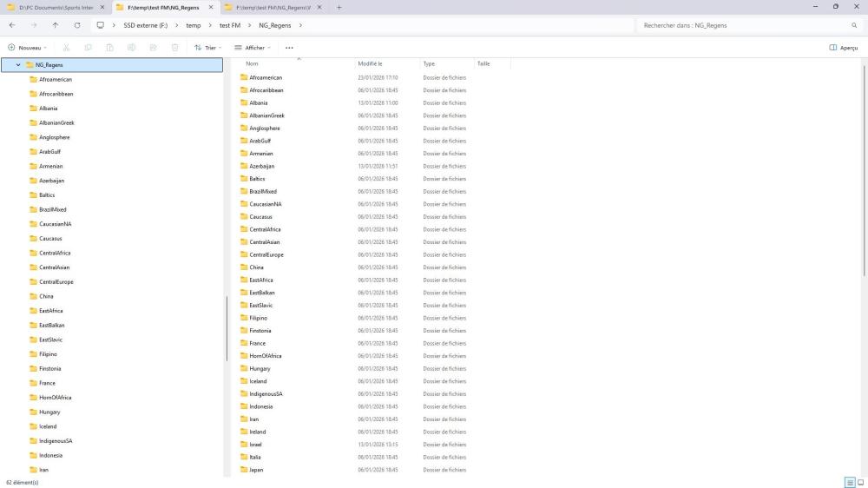Open a new tab with plus button

[x=339, y=8]
